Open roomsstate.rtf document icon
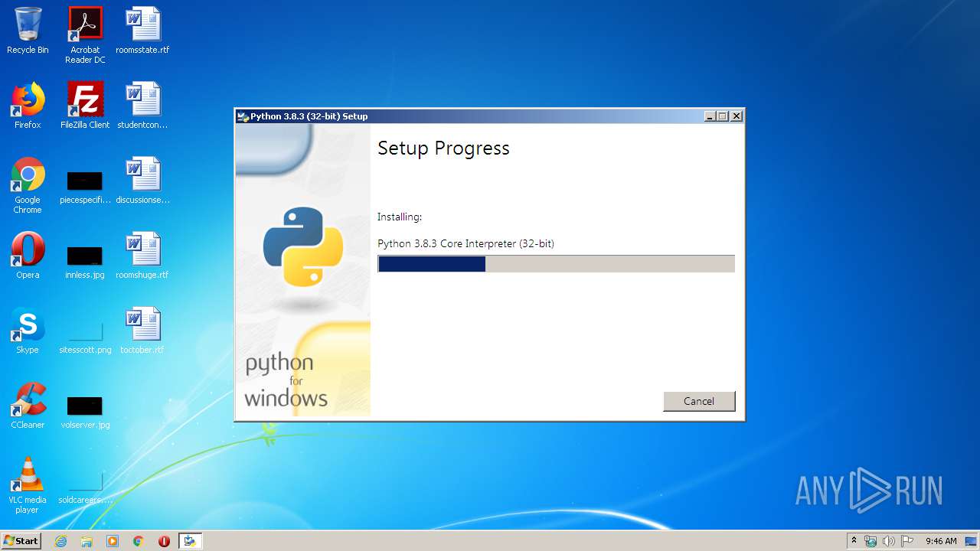980x551 pixels. pos(142,31)
